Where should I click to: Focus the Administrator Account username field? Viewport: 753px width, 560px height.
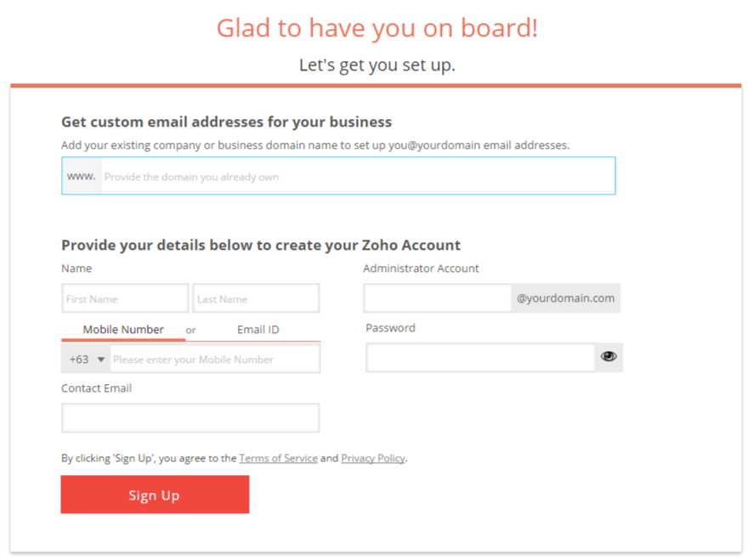437,298
